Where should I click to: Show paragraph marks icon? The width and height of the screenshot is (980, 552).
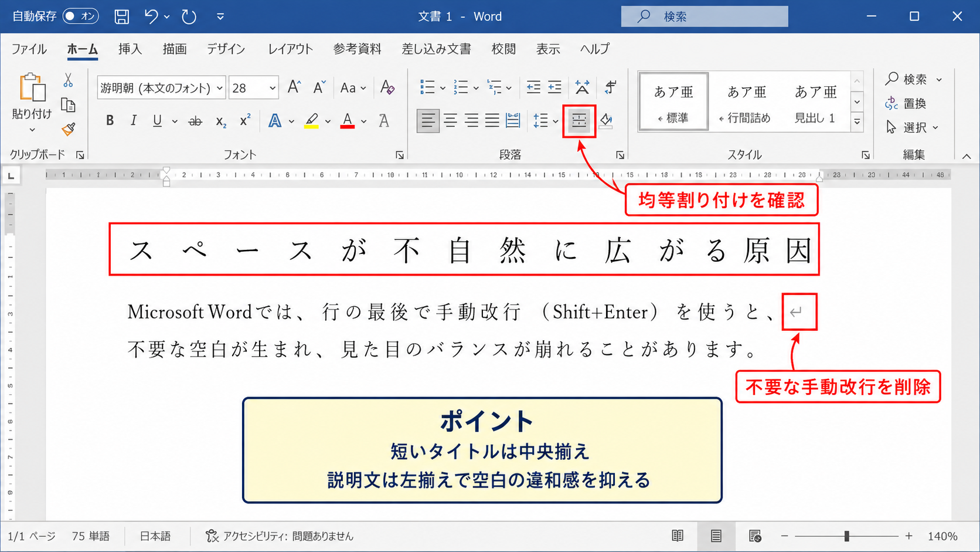click(x=610, y=87)
